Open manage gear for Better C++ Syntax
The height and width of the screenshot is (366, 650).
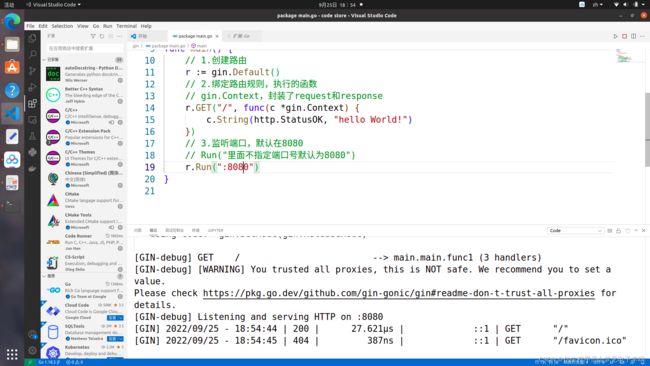pyautogui.click(x=120, y=101)
